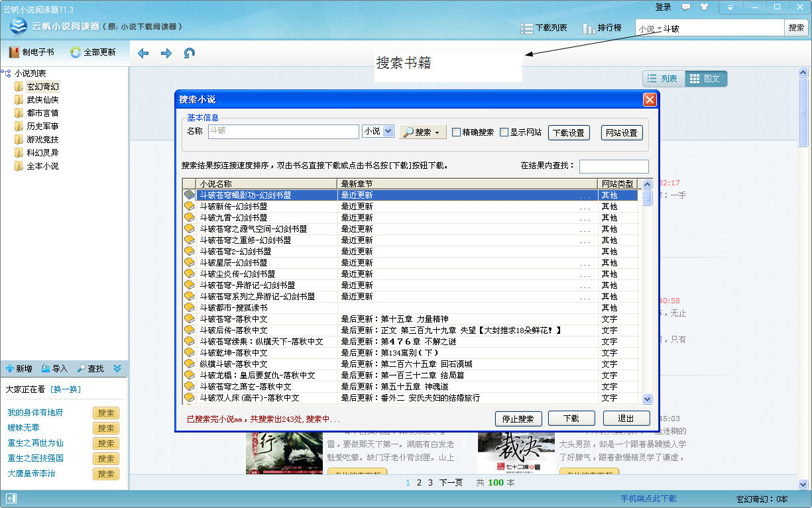This screenshot has width=812, height=508.
Task: Open the 下载列表 download list
Action: 544,28
